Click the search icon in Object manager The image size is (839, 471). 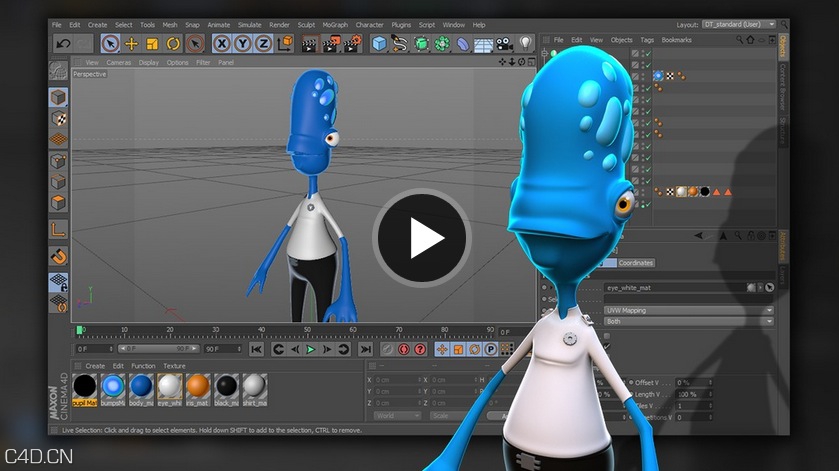click(739, 40)
